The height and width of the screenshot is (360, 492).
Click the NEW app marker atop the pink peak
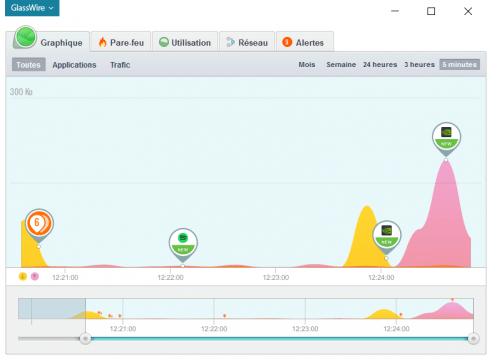(x=446, y=138)
